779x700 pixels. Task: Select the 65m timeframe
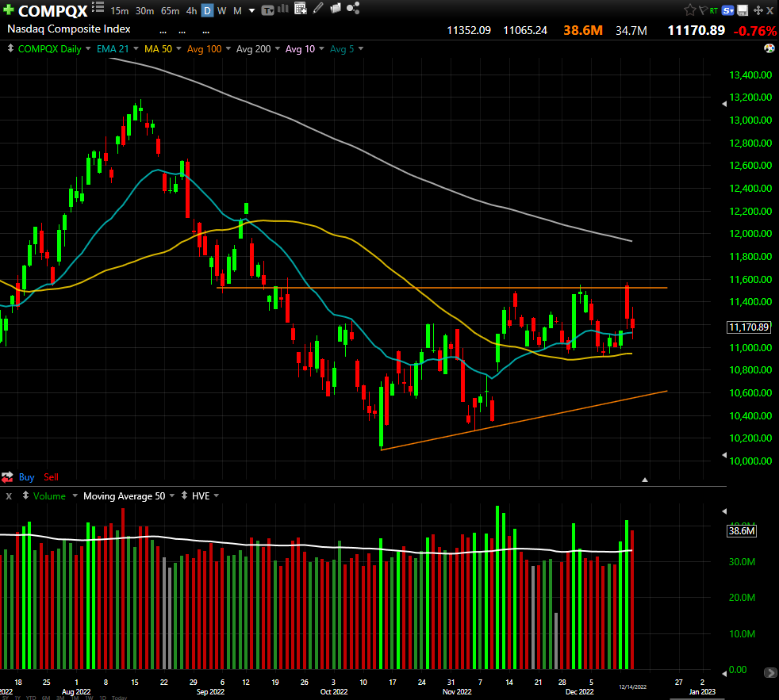[x=170, y=10]
